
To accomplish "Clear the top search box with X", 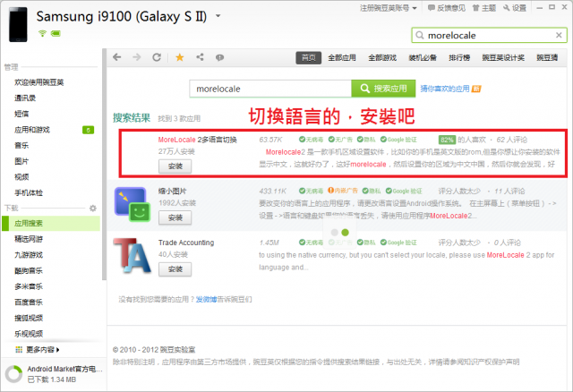I will click(559, 35).
